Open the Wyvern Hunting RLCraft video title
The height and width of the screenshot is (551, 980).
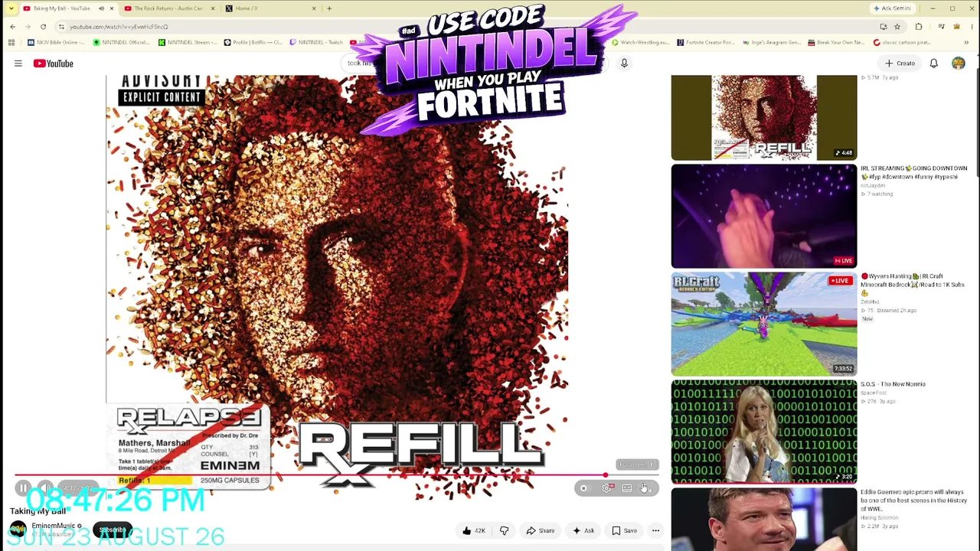click(913, 285)
